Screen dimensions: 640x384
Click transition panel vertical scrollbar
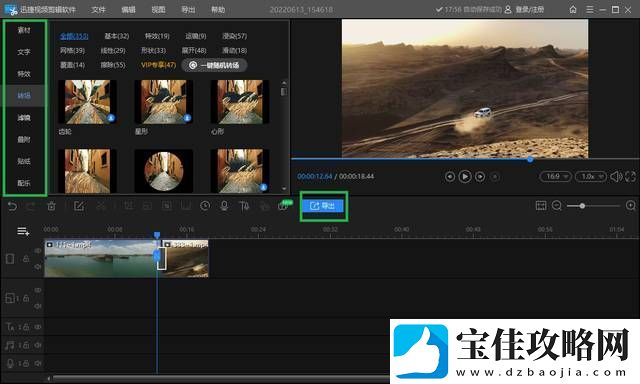[x=284, y=91]
